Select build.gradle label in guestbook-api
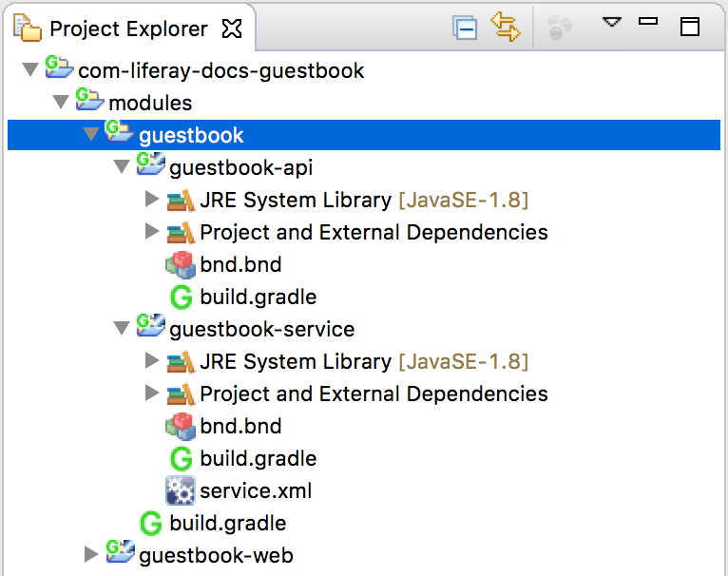Image resolution: width=728 pixels, height=576 pixels. coord(259,298)
